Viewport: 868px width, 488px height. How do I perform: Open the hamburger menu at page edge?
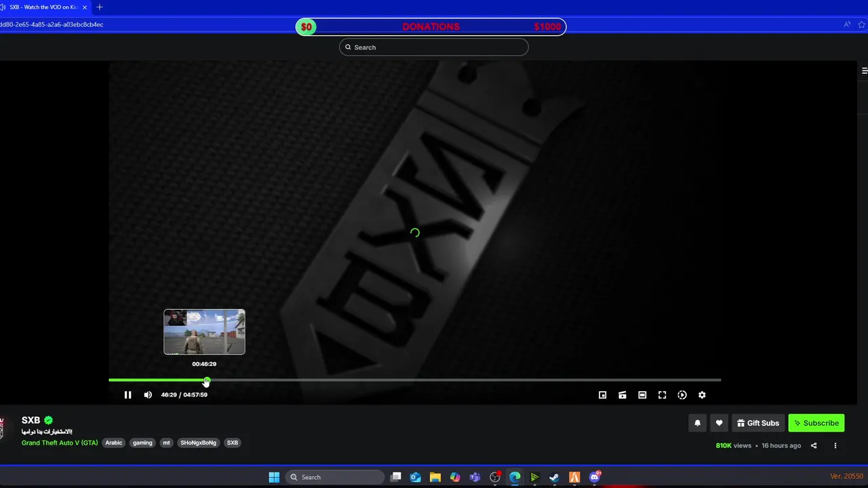[x=864, y=70]
